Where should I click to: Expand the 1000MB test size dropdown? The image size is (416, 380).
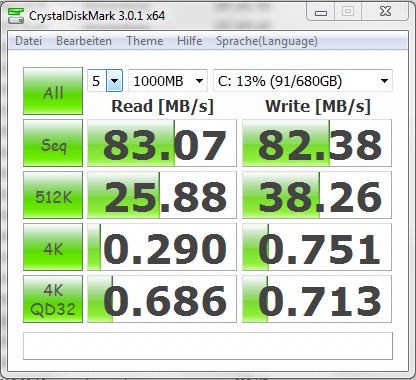point(168,81)
